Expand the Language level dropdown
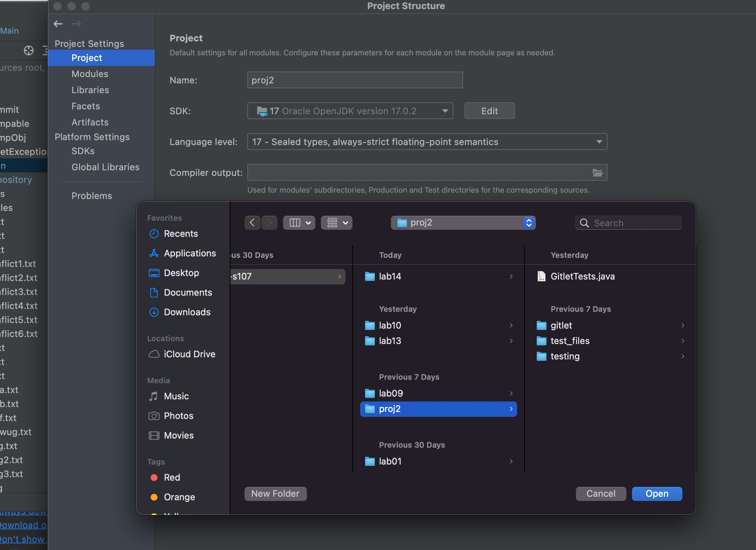The height and width of the screenshot is (550, 756). click(x=427, y=142)
